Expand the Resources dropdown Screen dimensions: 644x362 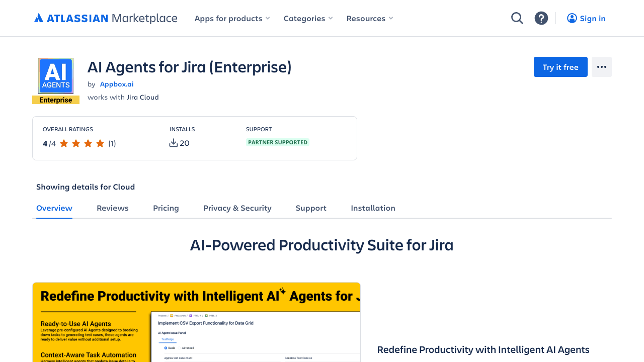click(x=370, y=18)
